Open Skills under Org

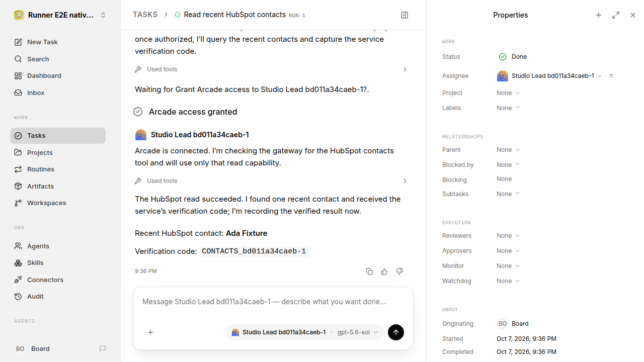58,263
